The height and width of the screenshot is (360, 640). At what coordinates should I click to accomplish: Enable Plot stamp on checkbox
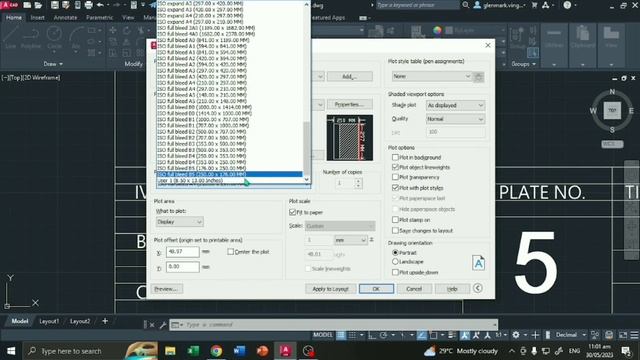pos(395,220)
